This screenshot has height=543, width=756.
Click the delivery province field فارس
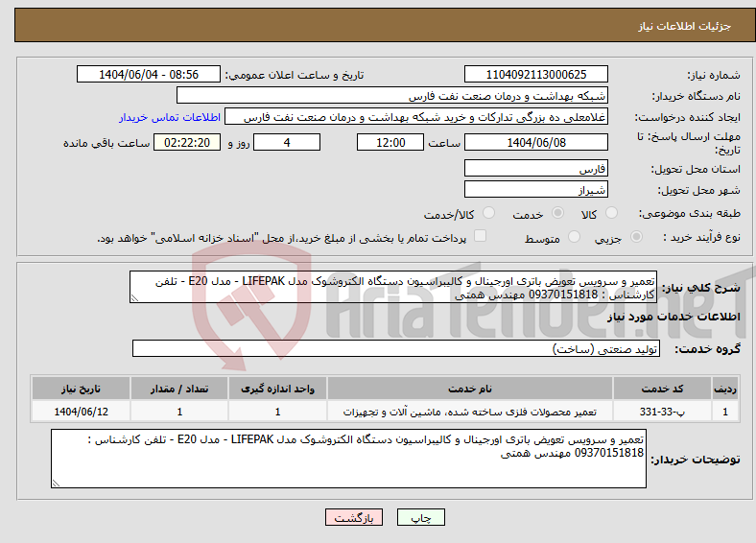[x=535, y=168]
